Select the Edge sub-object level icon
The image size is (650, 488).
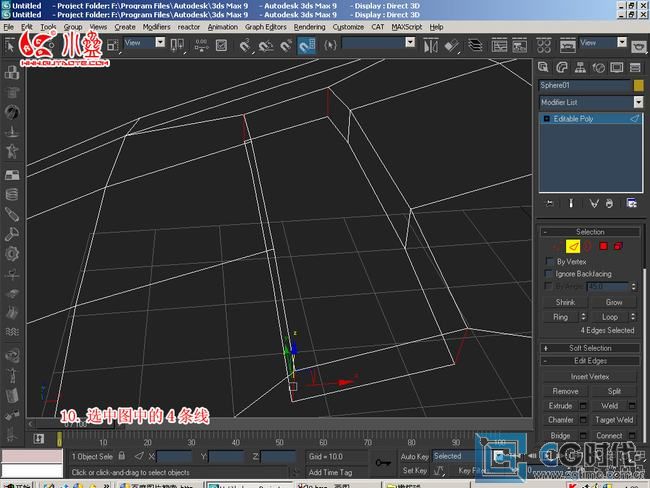click(x=573, y=246)
